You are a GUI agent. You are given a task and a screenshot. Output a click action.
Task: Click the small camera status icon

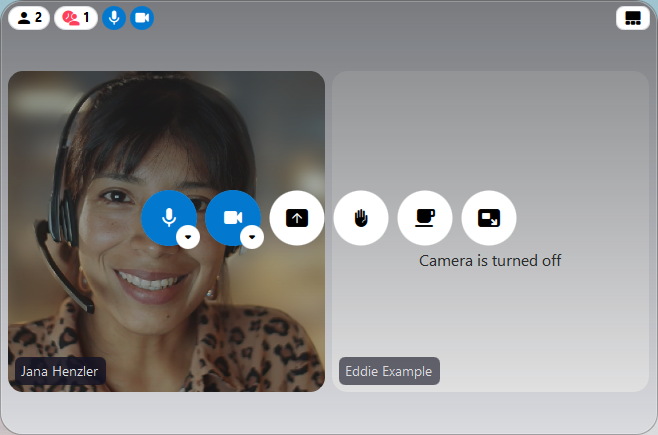[x=142, y=18]
